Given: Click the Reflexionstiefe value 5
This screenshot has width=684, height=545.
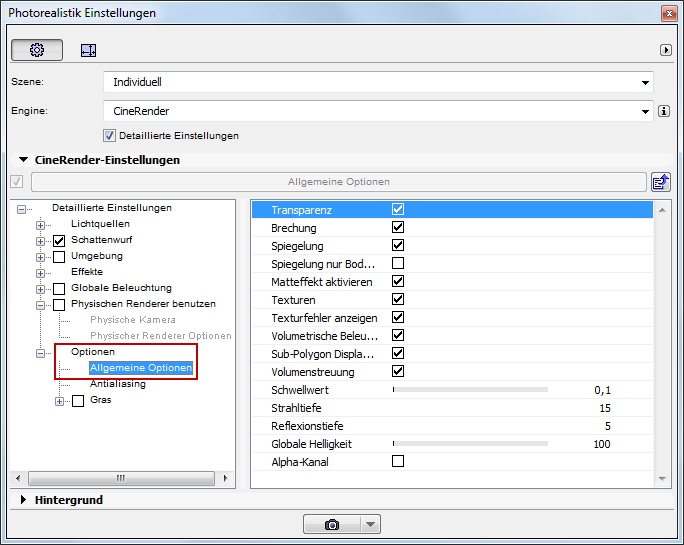Looking at the screenshot, I should [x=608, y=426].
